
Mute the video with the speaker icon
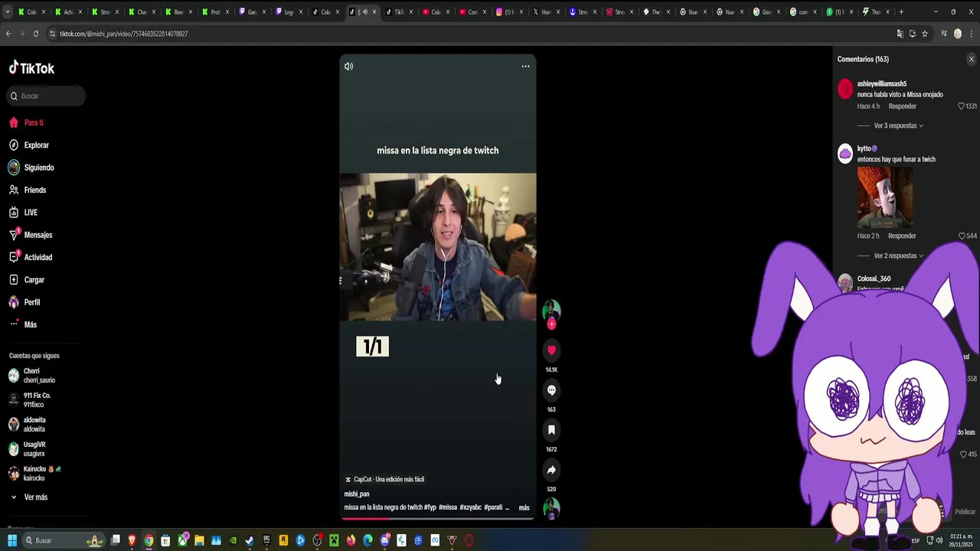coord(348,67)
